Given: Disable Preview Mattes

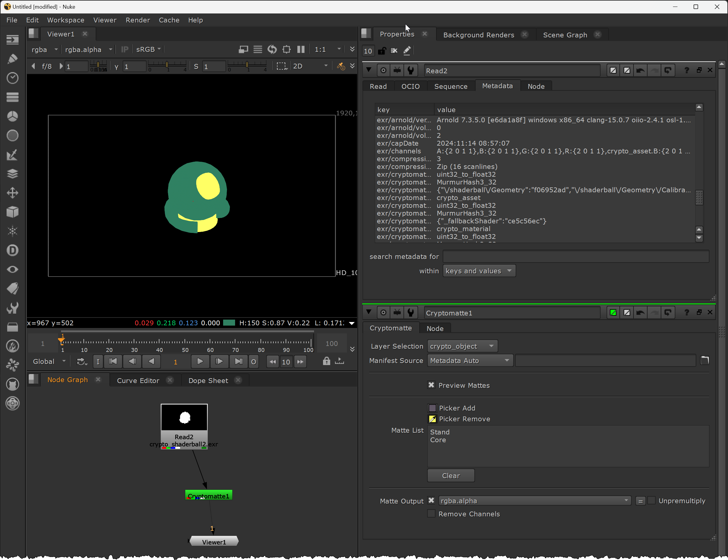Looking at the screenshot, I should (x=431, y=385).
